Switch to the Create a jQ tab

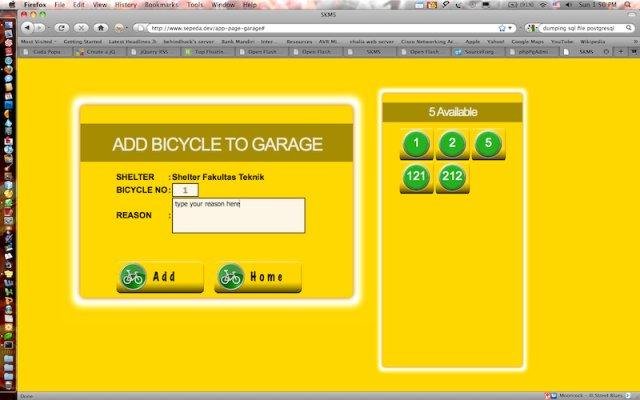pos(100,52)
